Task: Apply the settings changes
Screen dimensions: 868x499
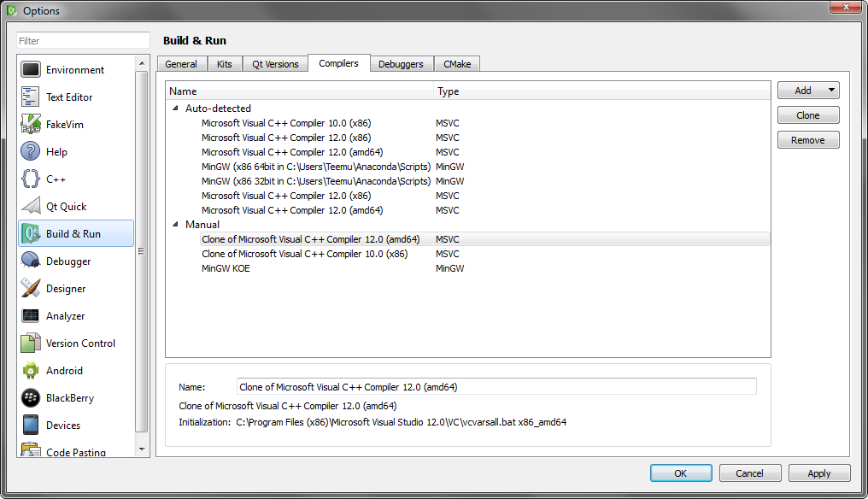Action: (819, 473)
